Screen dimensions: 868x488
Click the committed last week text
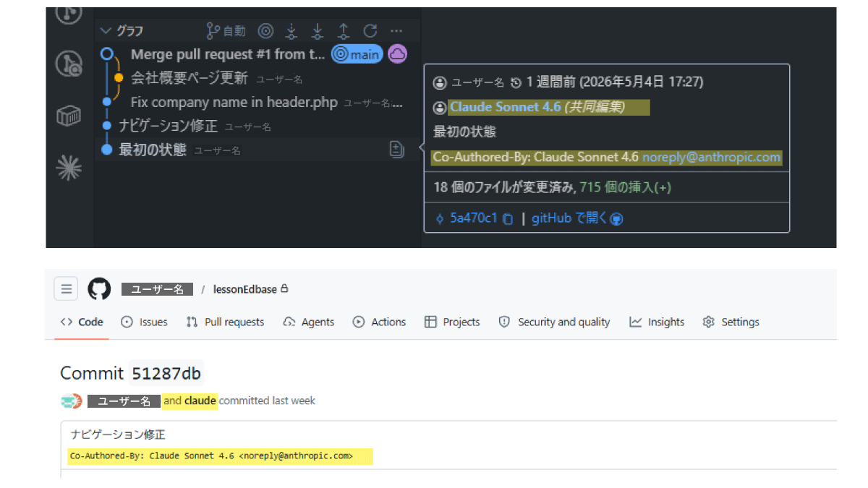(x=267, y=401)
